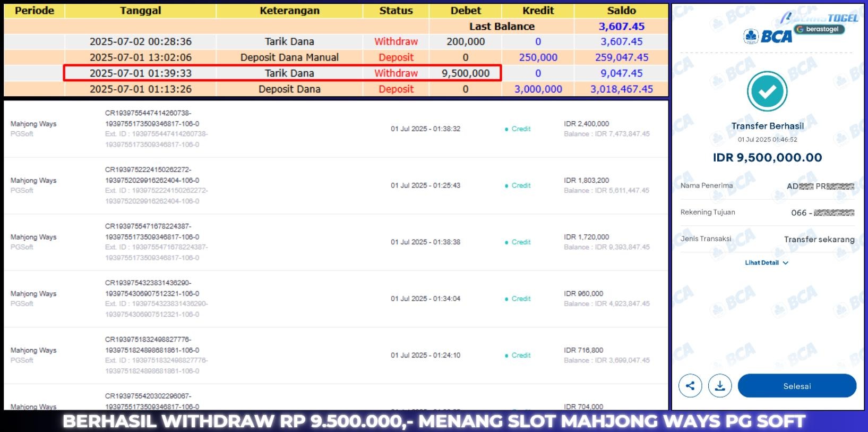This screenshot has width=868, height=432.
Task: Click Credit status at 01:34:04
Action: (518, 299)
